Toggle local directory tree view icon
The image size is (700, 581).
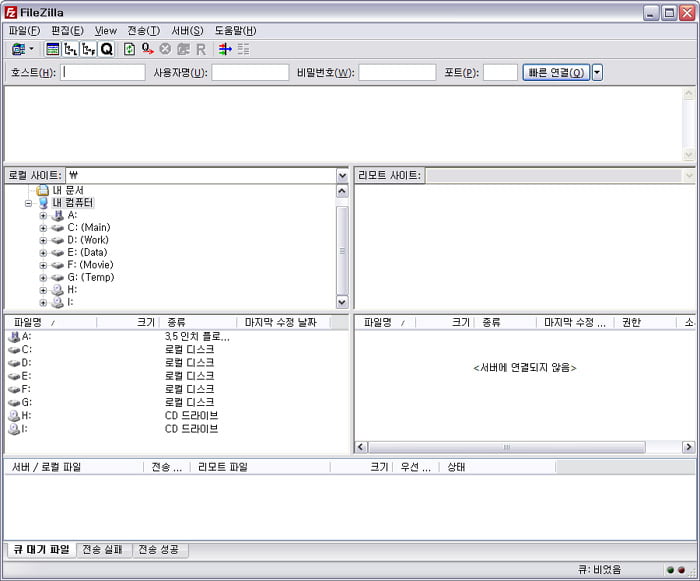tap(70, 49)
